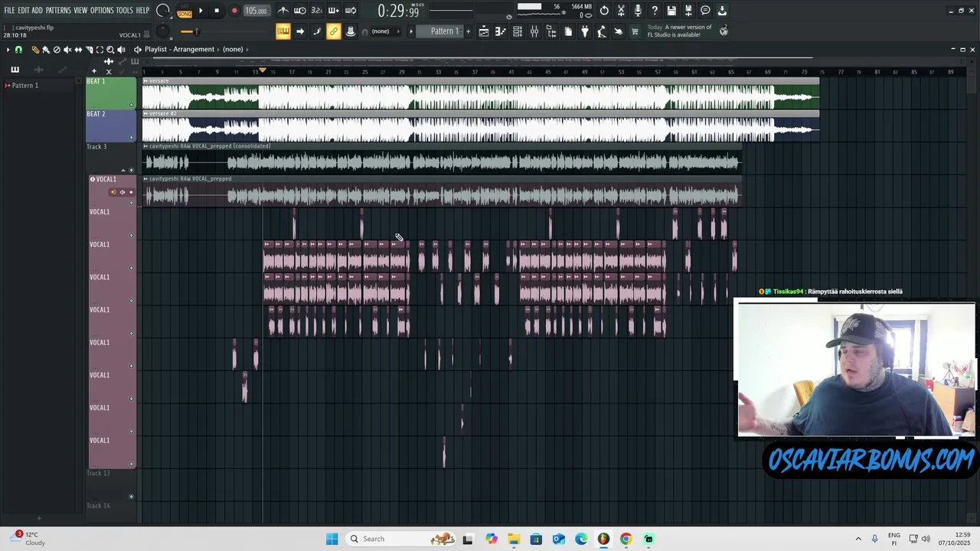Open the PATTERNS menu
Viewport: 980px width, 551px height.
tap(58, 11)
